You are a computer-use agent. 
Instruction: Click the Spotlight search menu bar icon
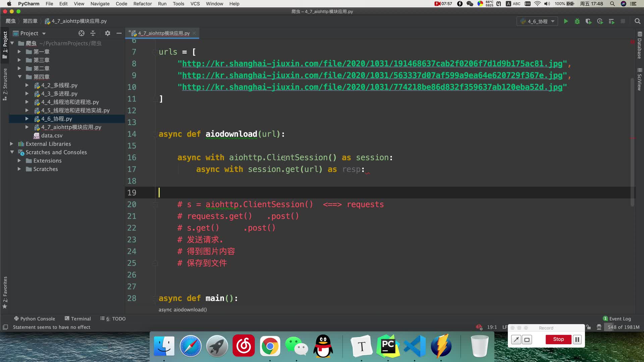(612, 4)
